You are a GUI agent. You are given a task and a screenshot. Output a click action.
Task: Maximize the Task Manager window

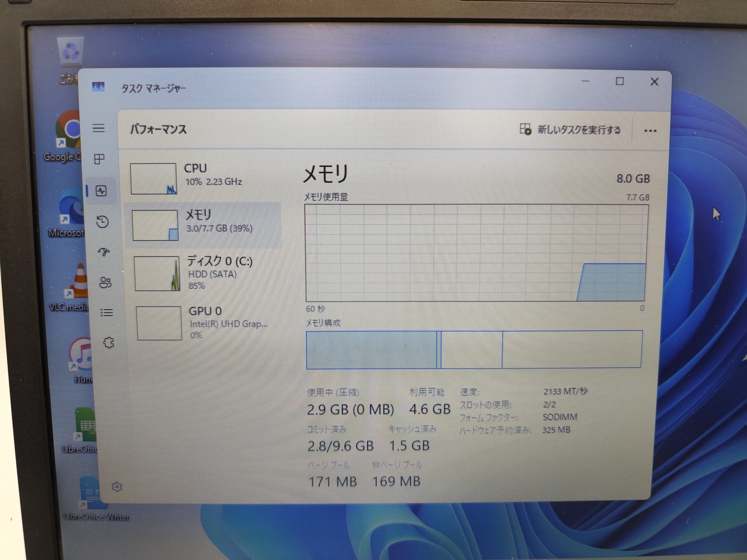pos(620,81)
